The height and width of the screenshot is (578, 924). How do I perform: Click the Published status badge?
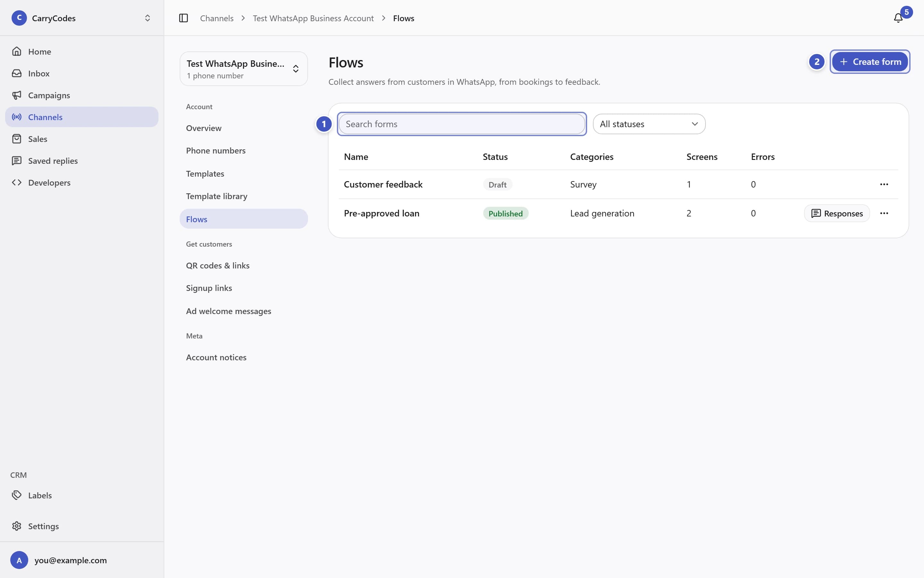pyautogui.click(x=506, y=213)
